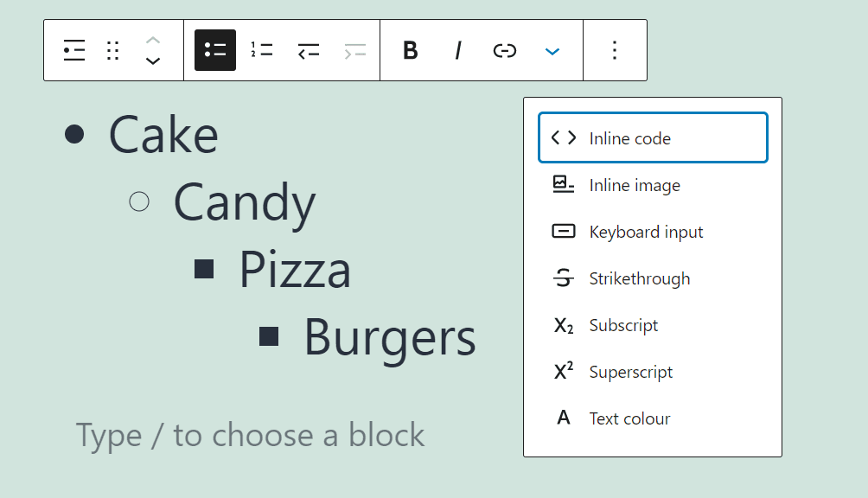This screenshot has width=868, height=498.
Task: Open Text colour settings
Action: coord(629,418)
